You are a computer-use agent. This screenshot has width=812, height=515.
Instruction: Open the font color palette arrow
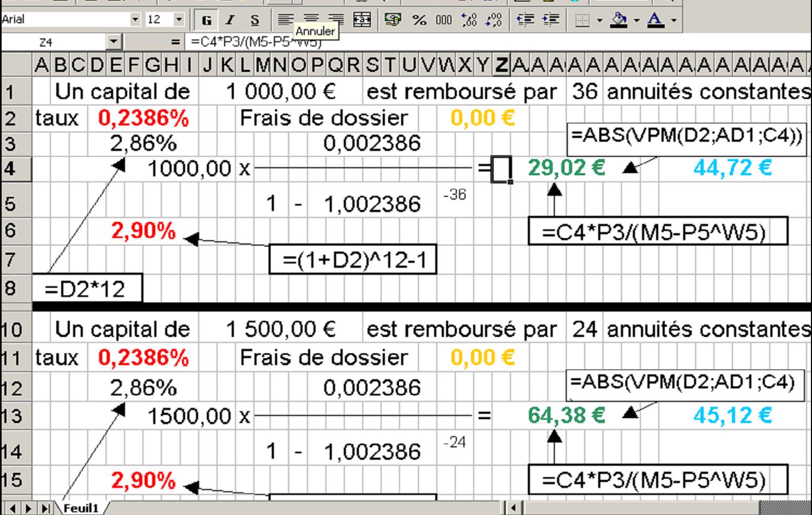tap(674, 21)
